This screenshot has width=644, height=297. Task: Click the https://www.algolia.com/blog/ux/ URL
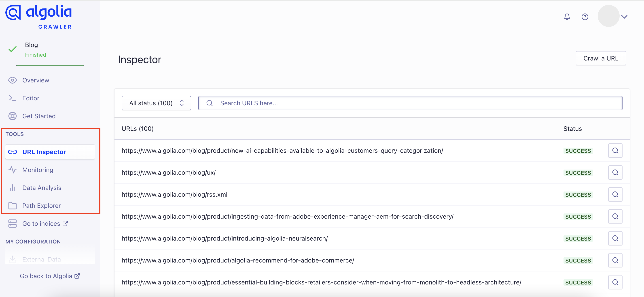click(x=169, y=172)
